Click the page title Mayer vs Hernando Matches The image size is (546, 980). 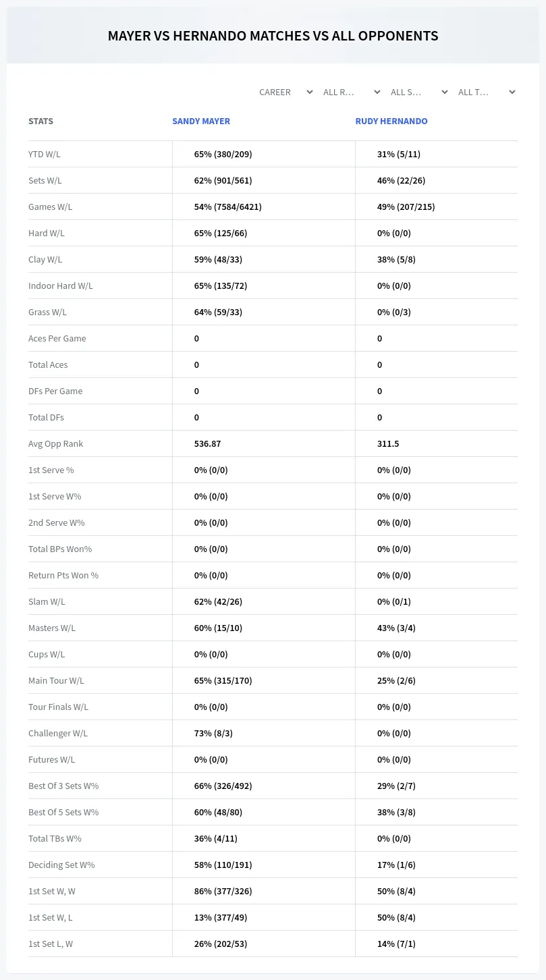(x=273, y=36)
